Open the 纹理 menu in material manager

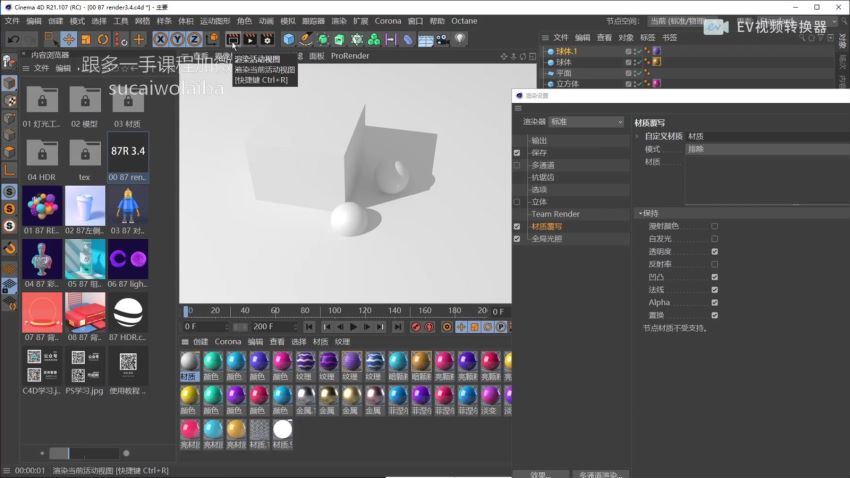[342, 342]
